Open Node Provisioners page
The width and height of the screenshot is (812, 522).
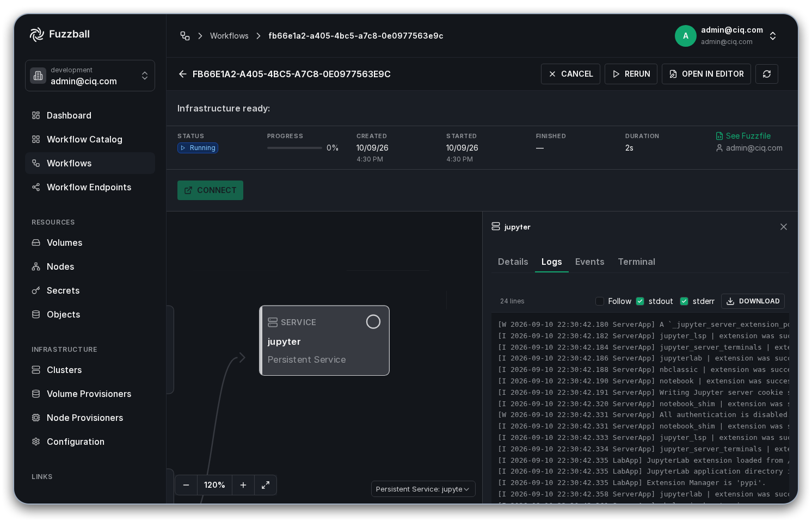coord(90,418)
